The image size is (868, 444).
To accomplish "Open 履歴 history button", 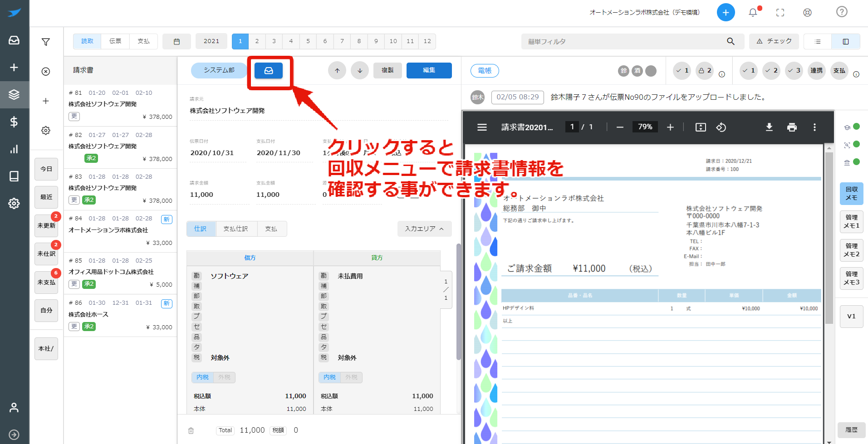I will coord(851,429).
